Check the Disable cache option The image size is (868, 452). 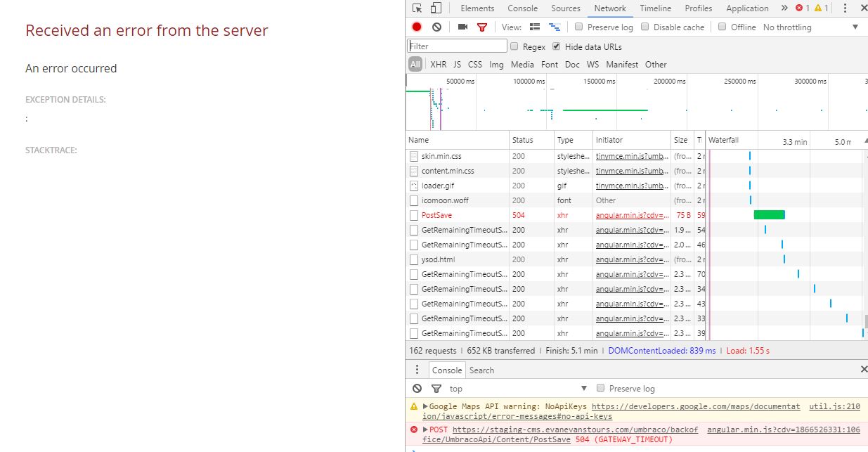(x=645, y=27)
